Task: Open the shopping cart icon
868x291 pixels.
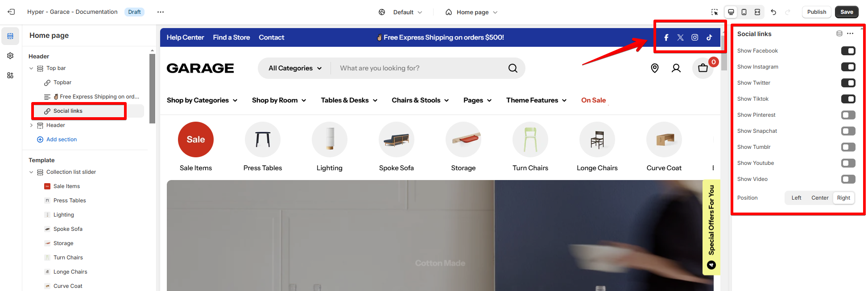Action: pyautogui.click(x=703, y=68)
